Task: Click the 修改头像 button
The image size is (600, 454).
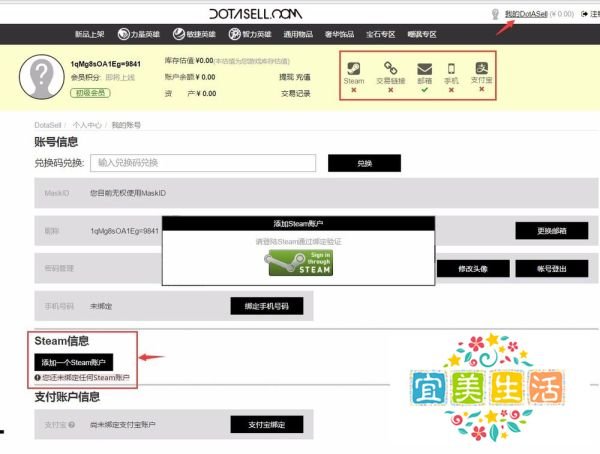Action: pyautogui.click(x=473, y=269)
